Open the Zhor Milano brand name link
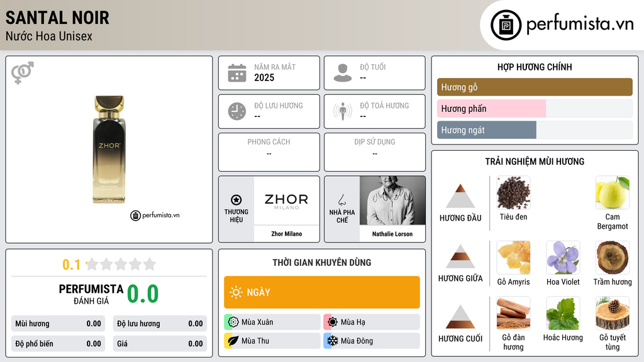644x362 pixels. point(286,234)
